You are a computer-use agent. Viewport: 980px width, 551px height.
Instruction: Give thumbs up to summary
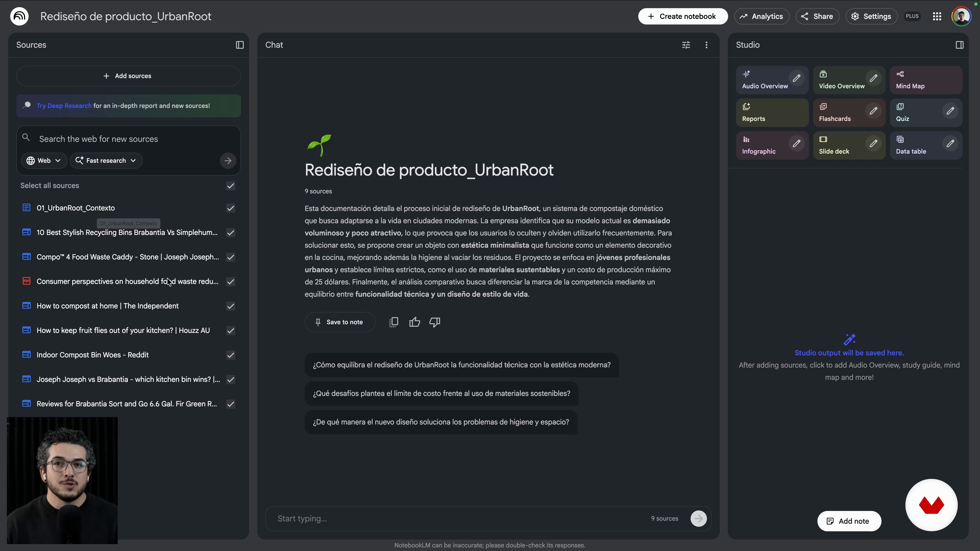(x=414, y=322)
